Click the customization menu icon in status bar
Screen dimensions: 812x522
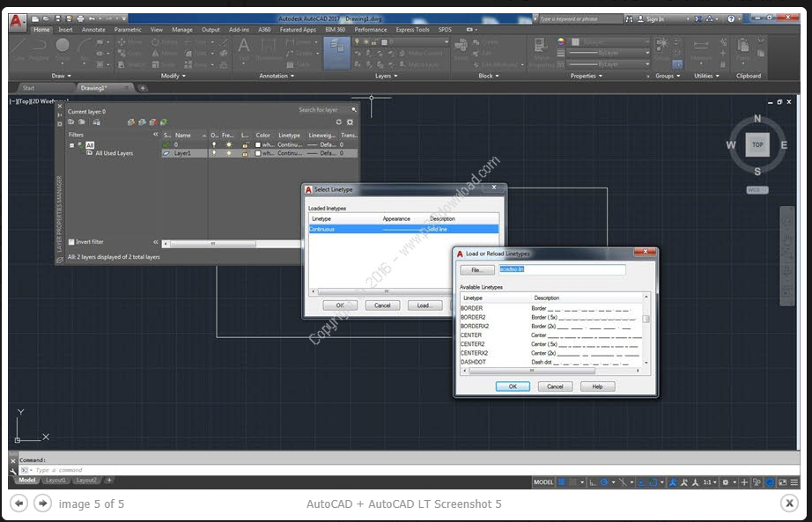[x=794, y=482]
